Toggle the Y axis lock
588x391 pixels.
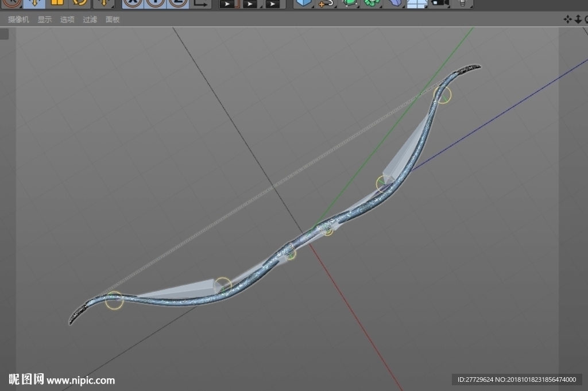click(155, 3)
